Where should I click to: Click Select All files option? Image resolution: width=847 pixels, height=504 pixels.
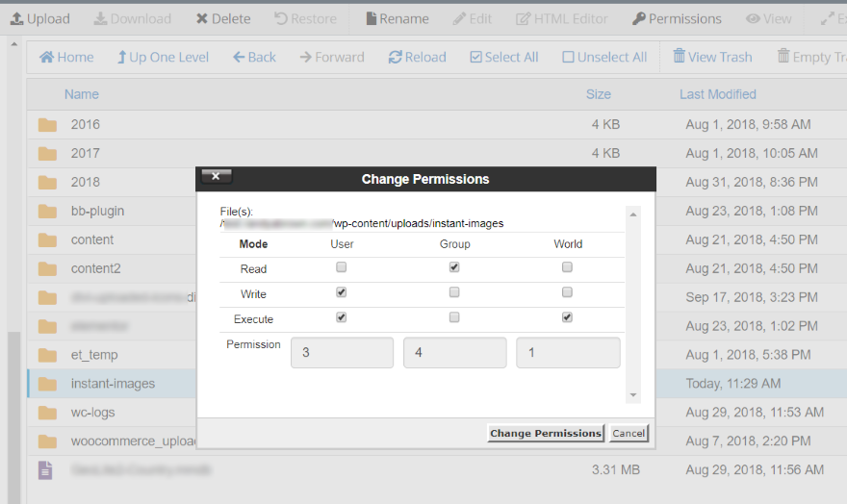pos(504,57)
